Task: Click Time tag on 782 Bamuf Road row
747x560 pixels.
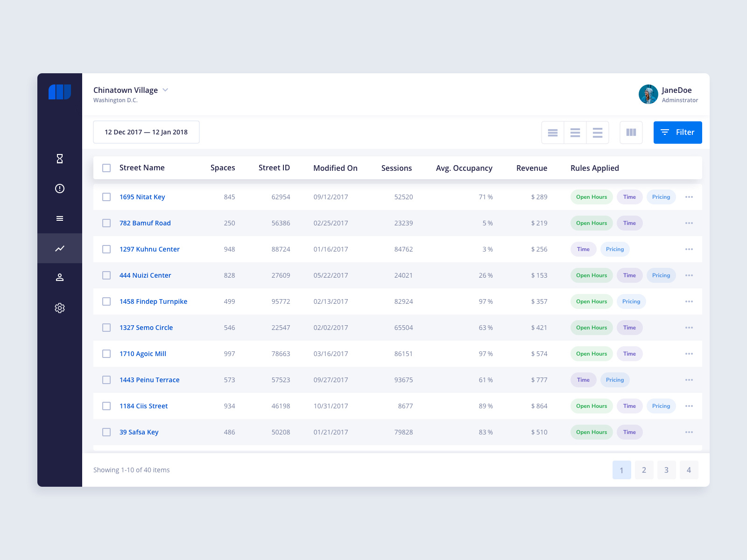Action: [629, 223]
